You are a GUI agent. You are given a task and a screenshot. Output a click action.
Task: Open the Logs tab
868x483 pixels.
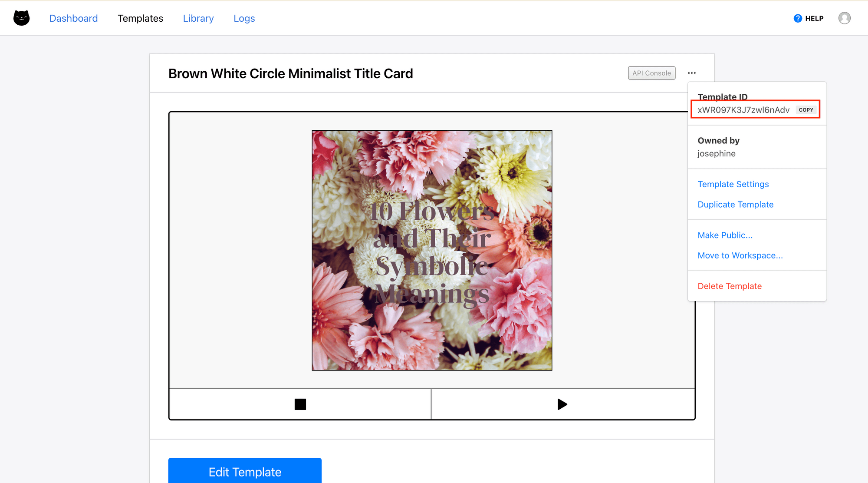click(x=244, y=18)
